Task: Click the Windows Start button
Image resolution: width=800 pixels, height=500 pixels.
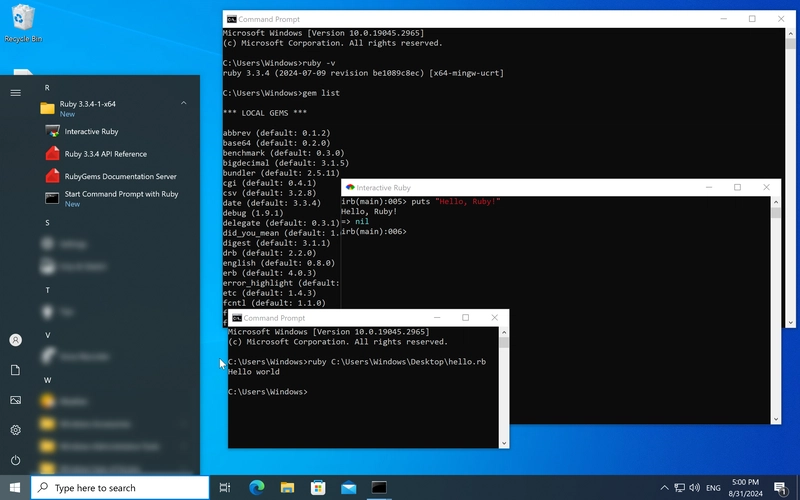Action: pyautogui.click(x=15, y=488)
